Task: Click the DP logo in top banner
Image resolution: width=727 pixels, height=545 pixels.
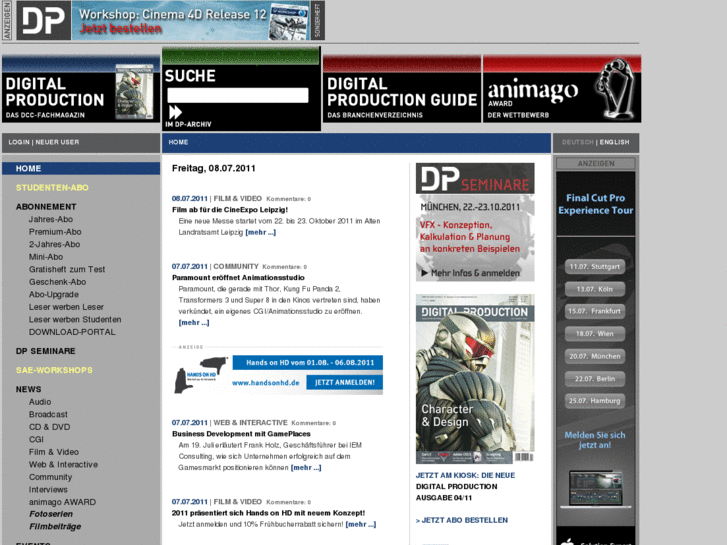Action: coord(44,20)
